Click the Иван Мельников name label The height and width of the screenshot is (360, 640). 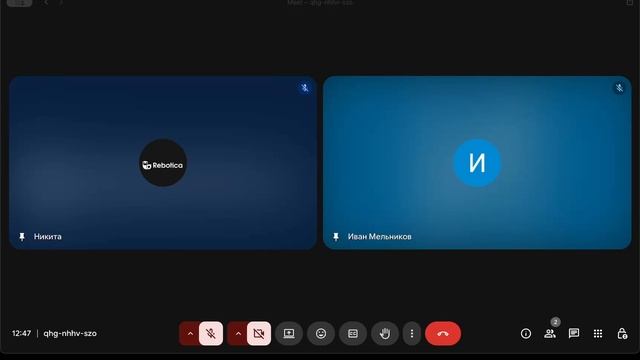[x=380, y=236]
